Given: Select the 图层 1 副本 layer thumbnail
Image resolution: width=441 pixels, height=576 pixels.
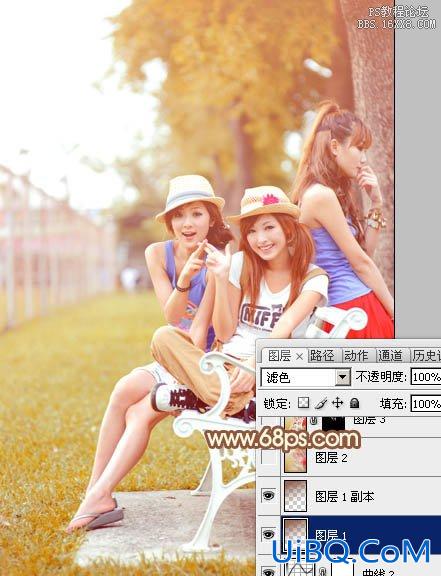Looking at the screenshot, I should tap(295, 496).
